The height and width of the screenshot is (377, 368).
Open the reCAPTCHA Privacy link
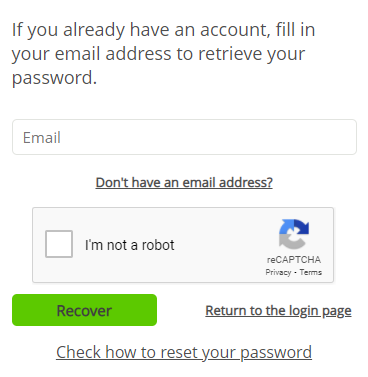click(278, 272)
